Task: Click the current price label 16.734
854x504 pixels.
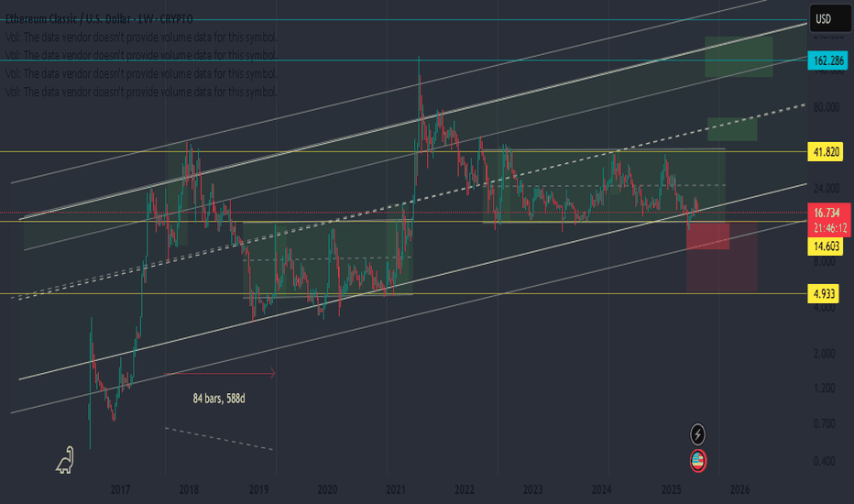Action: click(827, 212)
